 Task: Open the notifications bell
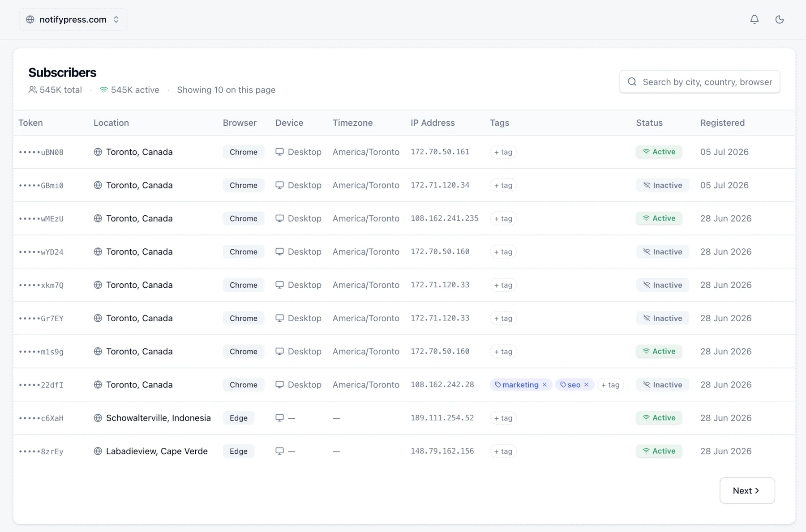[x=755, y=19]
